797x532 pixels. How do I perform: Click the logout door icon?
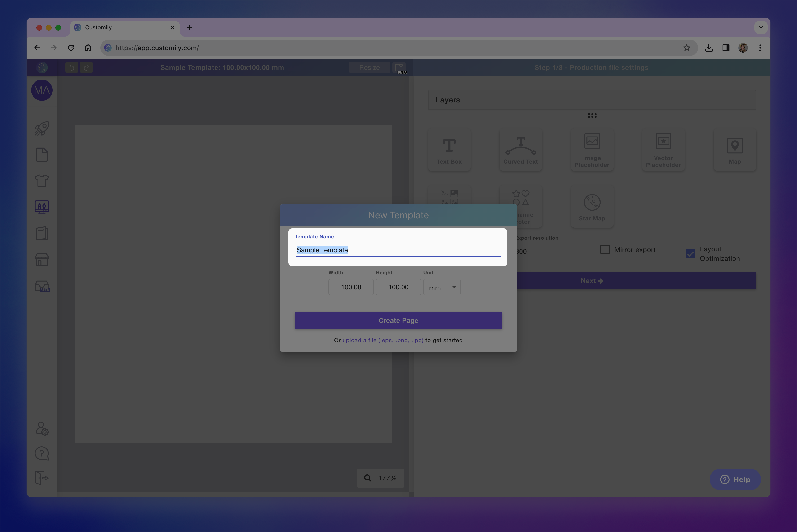coord(42,478)
